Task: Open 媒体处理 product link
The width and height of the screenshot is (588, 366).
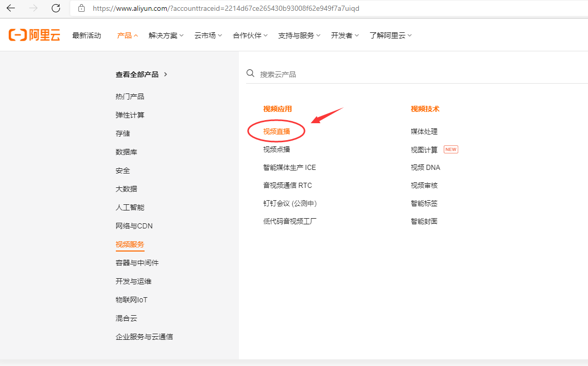Action: (424, 131)
